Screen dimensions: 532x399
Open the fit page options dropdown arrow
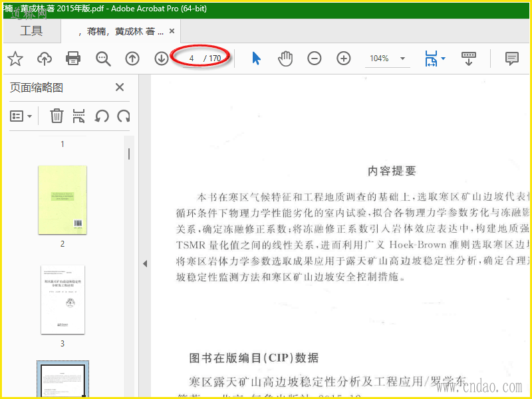tap(443, 59)
